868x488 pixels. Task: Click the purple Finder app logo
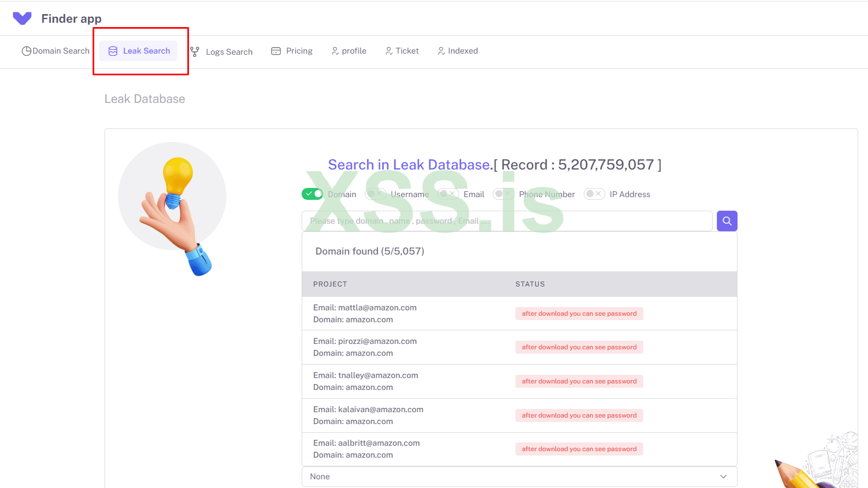pyautogui.click(x=22, y=18)
